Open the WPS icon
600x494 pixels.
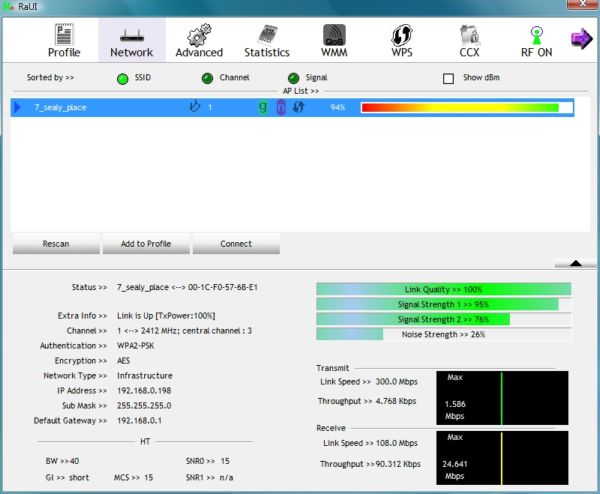coord(402,35)
